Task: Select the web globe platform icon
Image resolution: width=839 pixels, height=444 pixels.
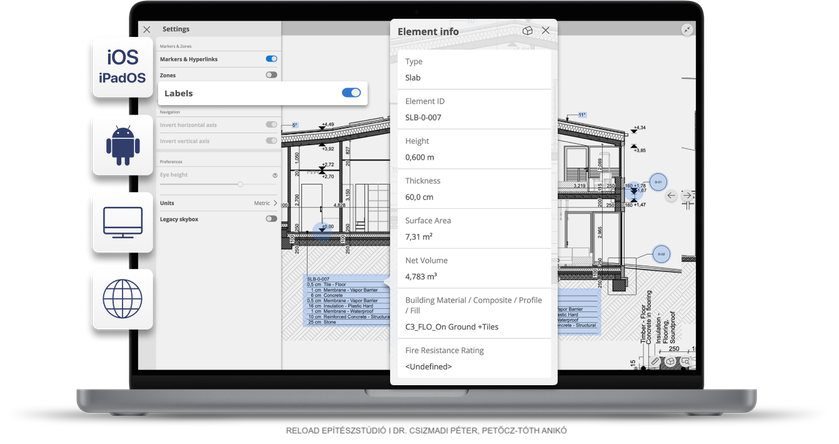Action: click(123, 299)
